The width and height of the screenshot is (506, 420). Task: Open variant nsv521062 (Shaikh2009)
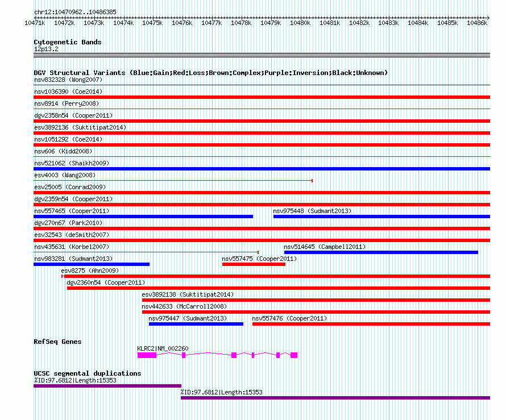(x=72, y=163)
